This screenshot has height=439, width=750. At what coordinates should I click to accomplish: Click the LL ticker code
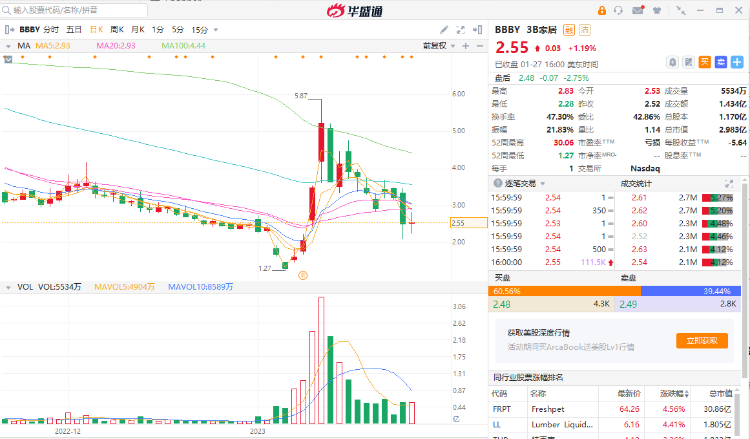[496, 425]
